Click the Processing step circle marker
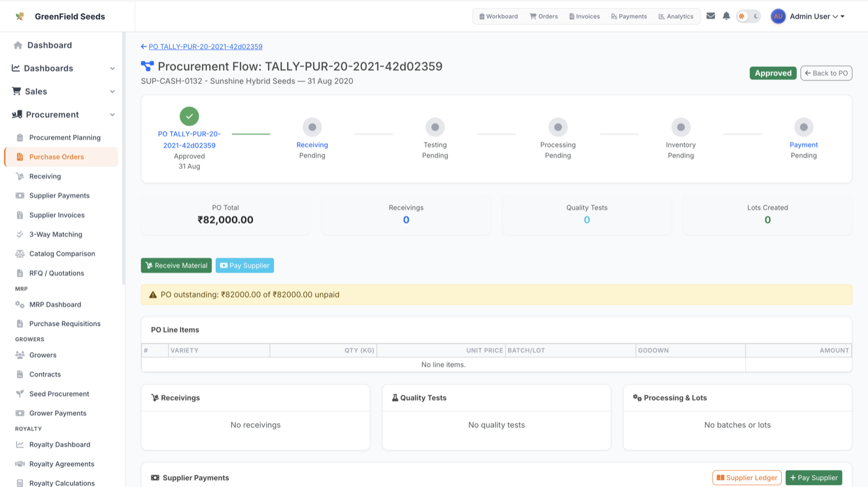The height and width of the screenshot is (487, 868). pyautogui.click(x=558, y=127)
